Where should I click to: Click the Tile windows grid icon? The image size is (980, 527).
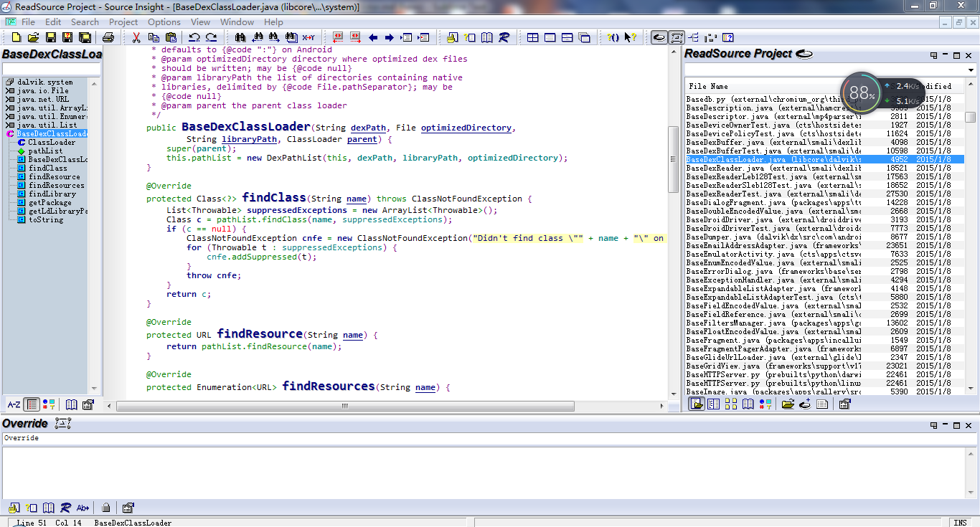coord(533,37)
